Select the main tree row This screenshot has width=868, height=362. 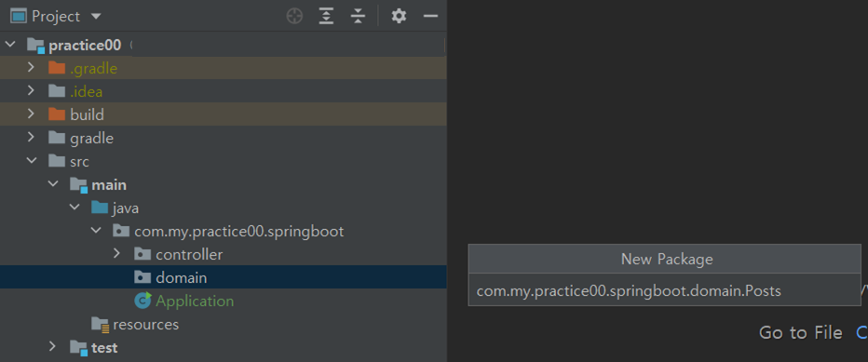click(x=224, y=184)
